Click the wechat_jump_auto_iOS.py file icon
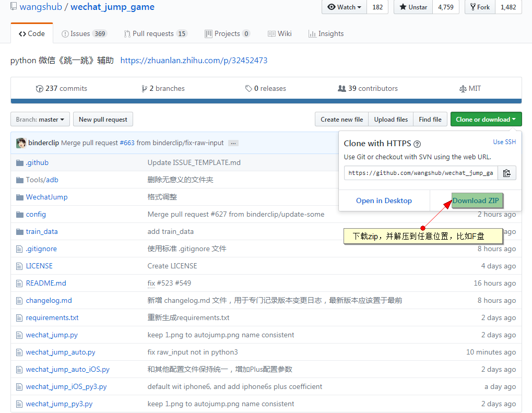532x413 pixels. pos(19,370)
